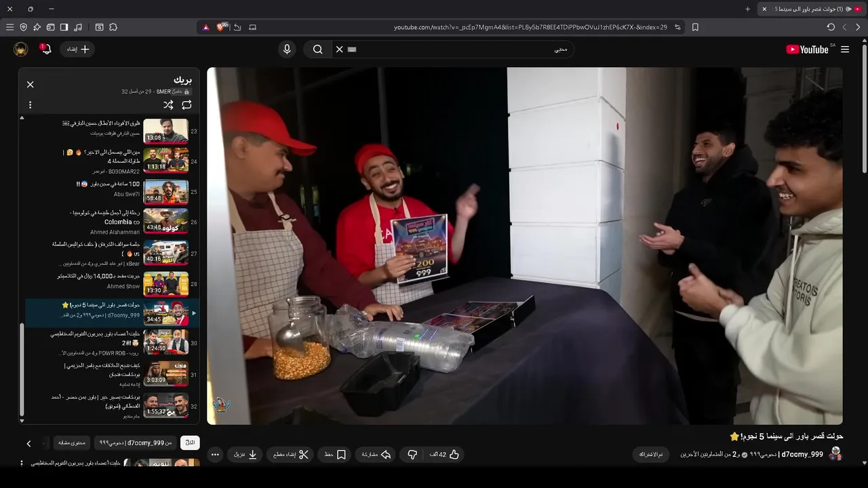The height and width of the screenshot is (488, 868).
Task: Open the account avatar menu
Action: coord(21,49)
